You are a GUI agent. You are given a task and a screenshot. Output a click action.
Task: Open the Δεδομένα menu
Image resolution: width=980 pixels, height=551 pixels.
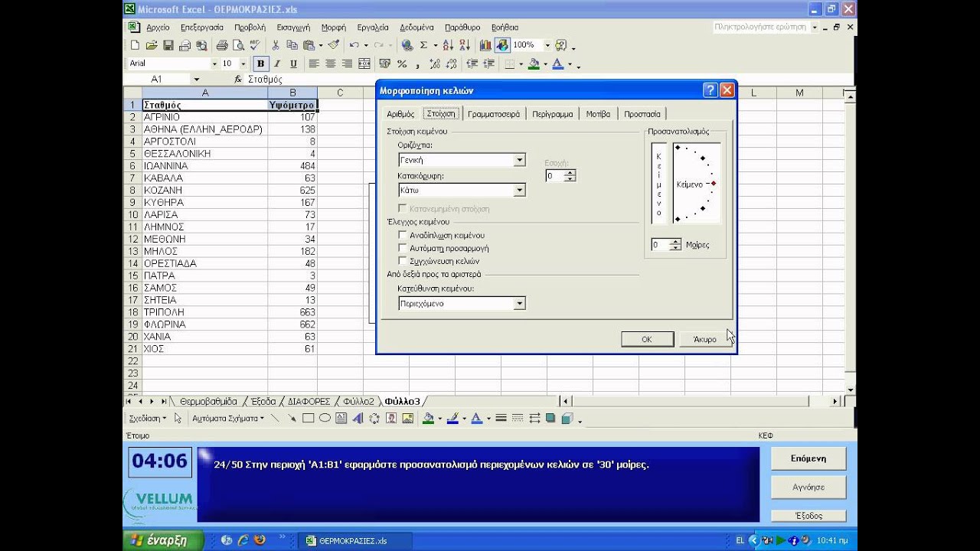tap(416, 28)
